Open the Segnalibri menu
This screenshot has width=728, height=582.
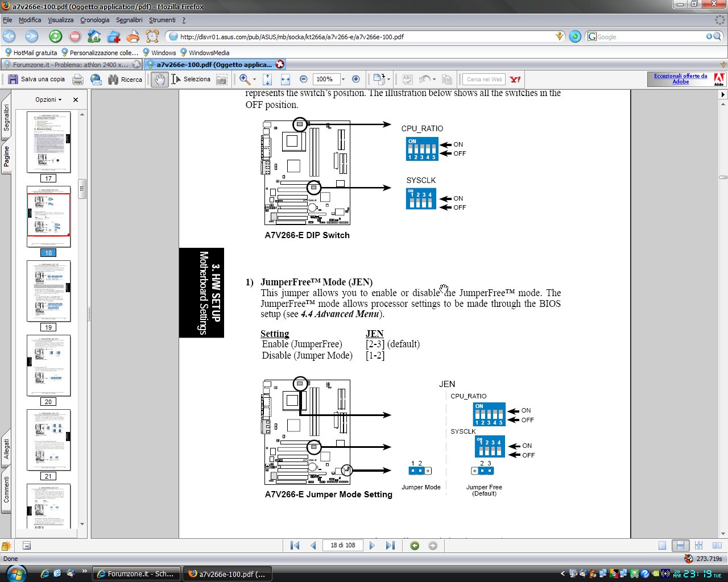pyautogui.click(x=129, y=20)
